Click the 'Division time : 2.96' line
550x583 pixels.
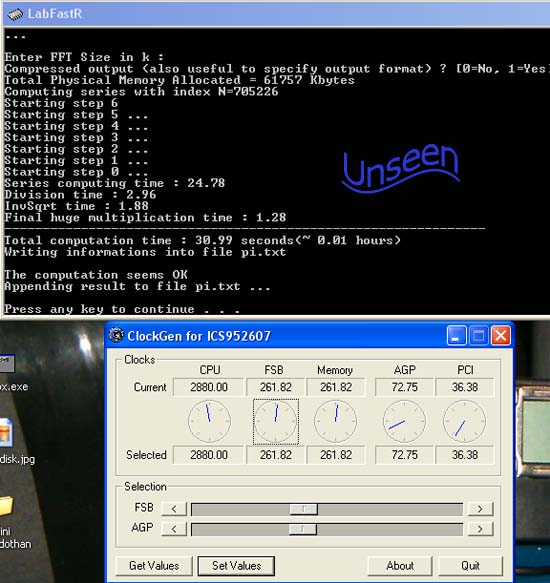coord(80,195)
